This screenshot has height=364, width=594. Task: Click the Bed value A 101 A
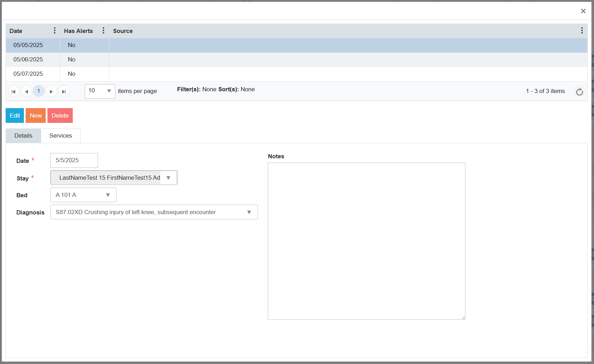point(66,195)
